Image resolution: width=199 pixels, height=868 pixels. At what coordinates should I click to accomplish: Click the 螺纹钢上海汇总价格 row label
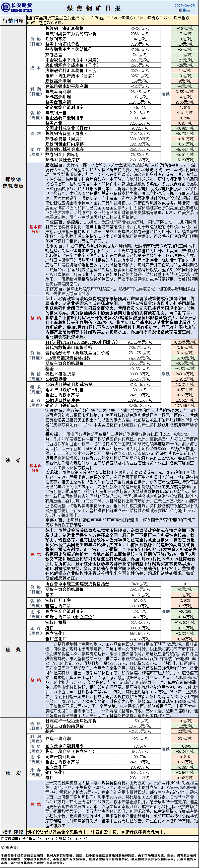pos(64,29)
